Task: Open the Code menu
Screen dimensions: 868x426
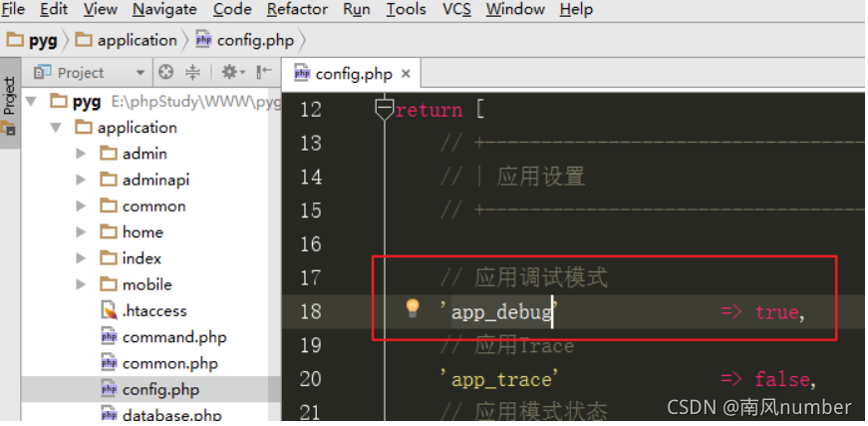Action: [x=231, y=9]
